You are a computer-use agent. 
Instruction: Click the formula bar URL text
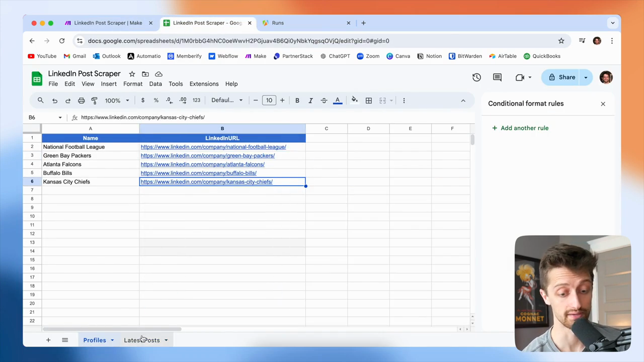(143, 118)
